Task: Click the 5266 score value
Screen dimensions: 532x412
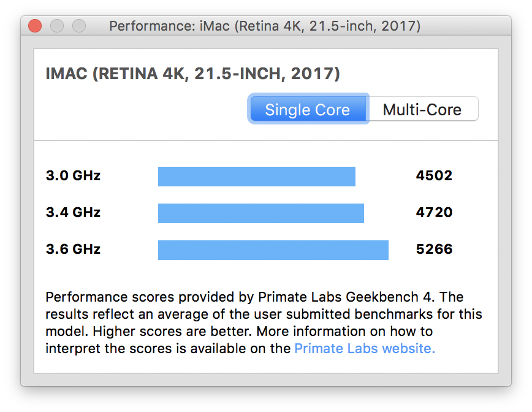Action: (435, 249)
